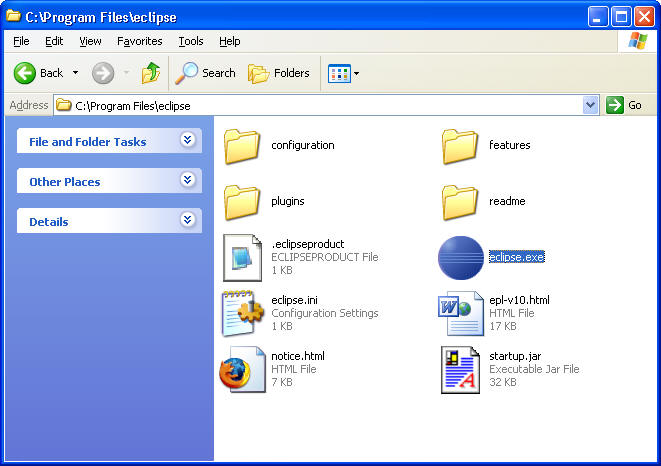This screenshot has height=466, width=661.
Task: Select the readme folder icon
Action: (x=460, y=202)
